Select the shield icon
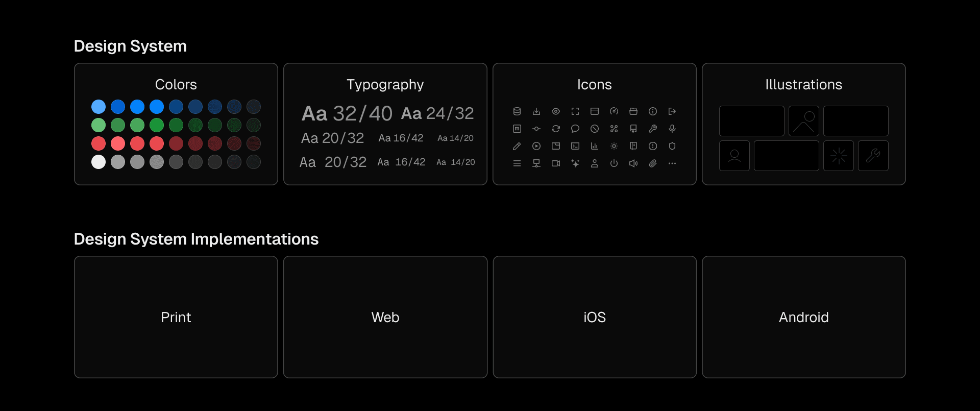 (672, 146)
